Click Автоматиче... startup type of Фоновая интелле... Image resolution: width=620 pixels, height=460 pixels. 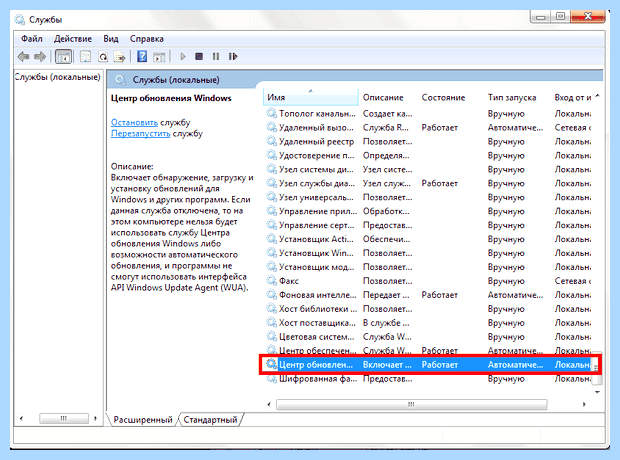(515, 295)
